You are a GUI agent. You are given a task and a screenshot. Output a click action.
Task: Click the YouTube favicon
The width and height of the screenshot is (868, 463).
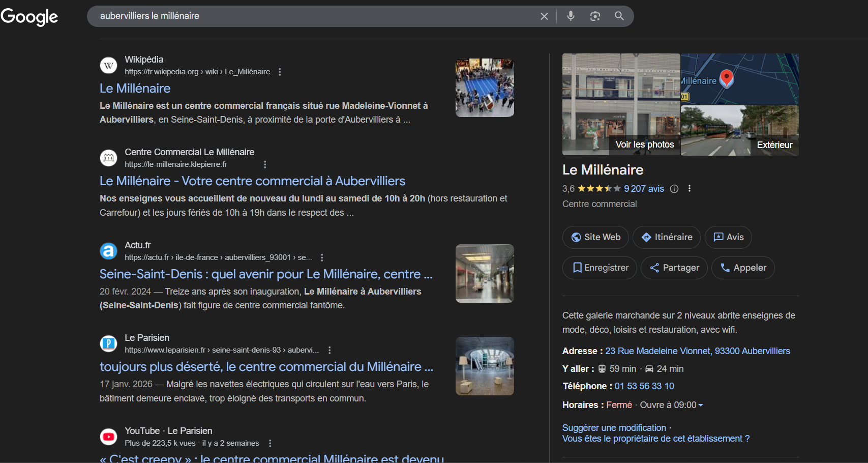point(108,437)
